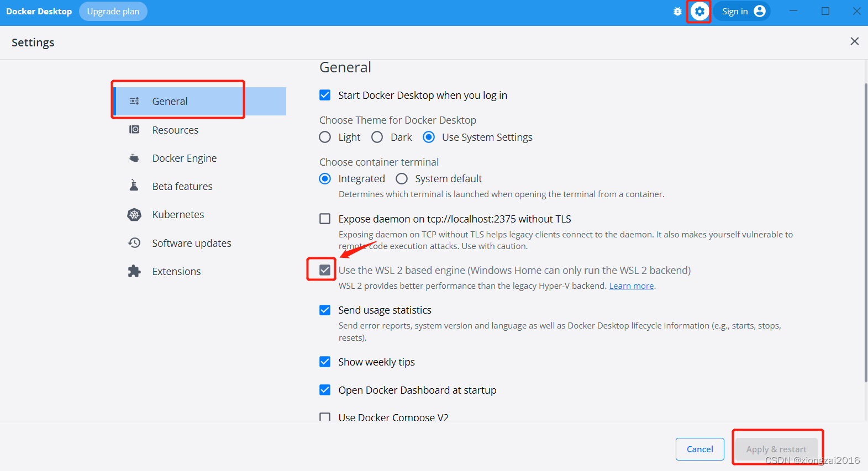Click the settings page vertical scrollbar
The height and width of the screenshot is (471, 868).
[866, 232]
